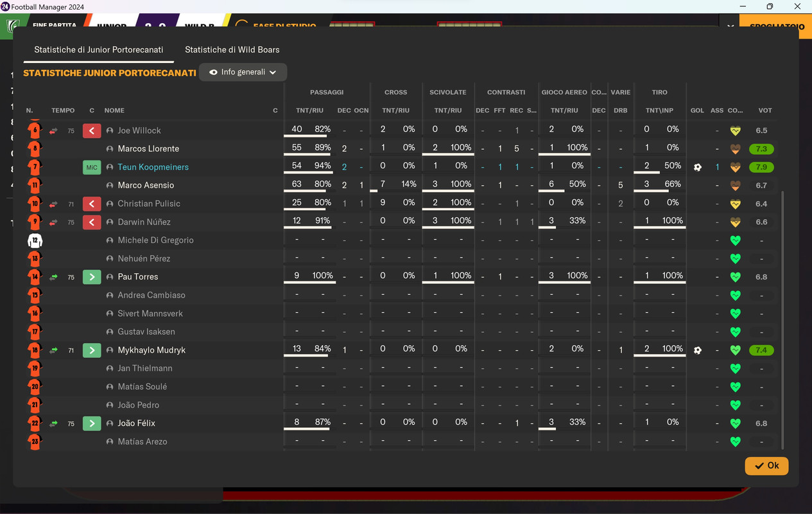812x514 pixels.
Task: Click the passing bar 63 80% for Asensio
Action: [311, 185]
